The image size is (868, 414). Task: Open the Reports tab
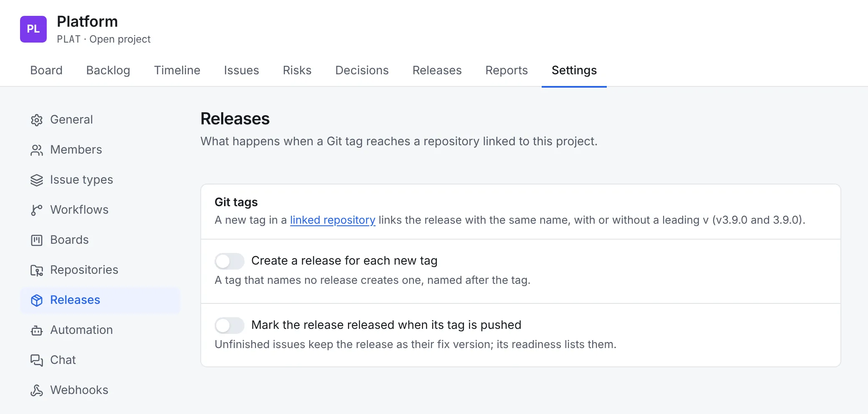click(x=507, y=70)
